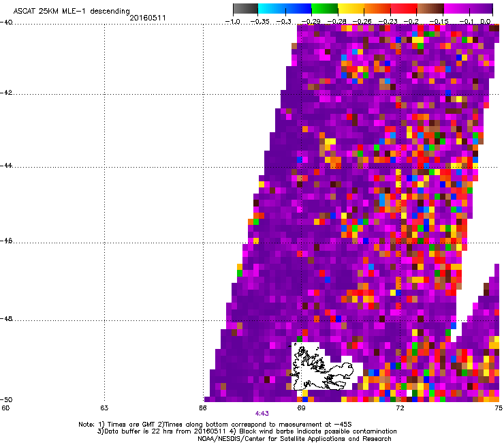Click the 63 longitude axis label
The image size is (504, 443).
click(x=104, y=408)
